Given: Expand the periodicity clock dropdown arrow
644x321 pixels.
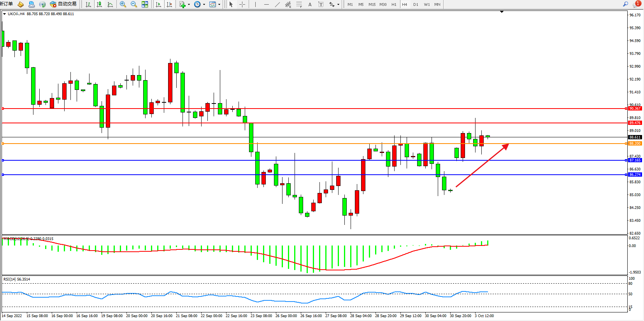Looking at the screenshot, I should click(204, 5).
